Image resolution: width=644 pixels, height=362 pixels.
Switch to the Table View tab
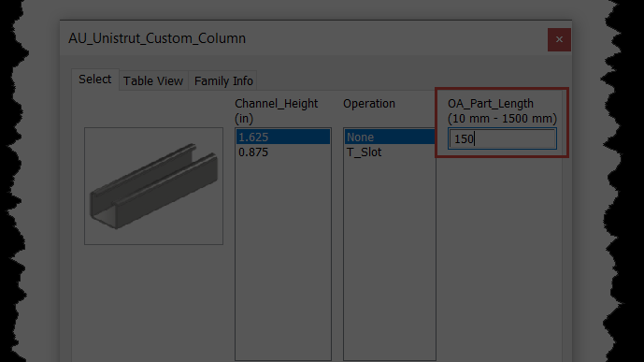pos(153,81)
